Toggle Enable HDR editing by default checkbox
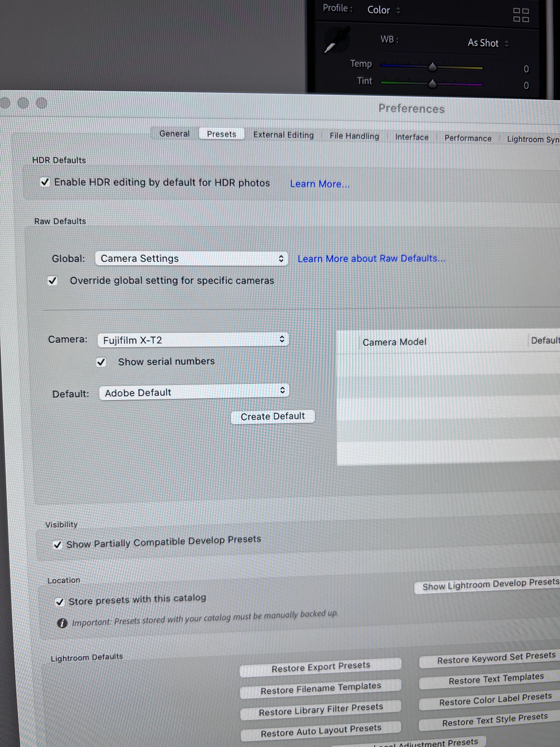This screenshot has height=747, width=560. (x=45, y=182)
